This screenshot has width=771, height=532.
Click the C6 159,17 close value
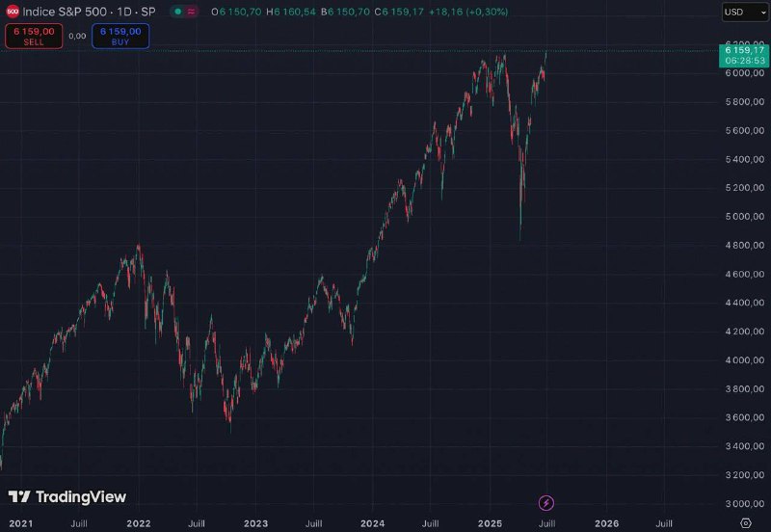[x=399, y=12]
